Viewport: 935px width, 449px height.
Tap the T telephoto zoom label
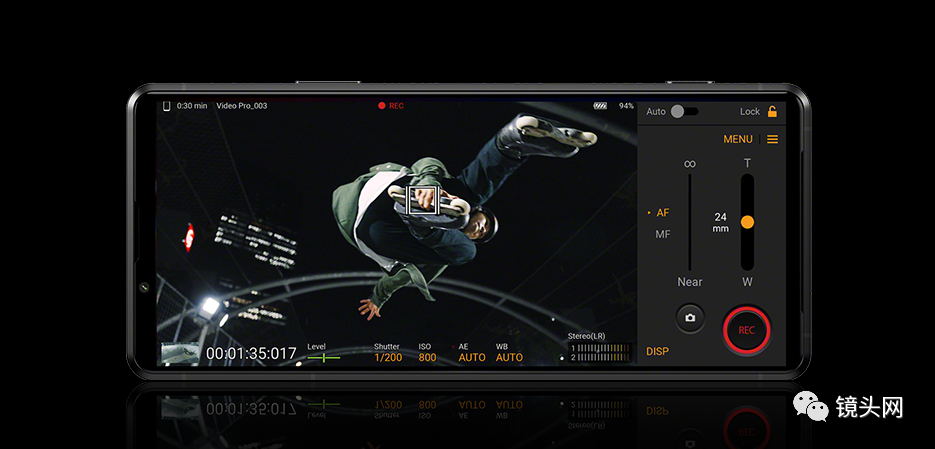747,163
